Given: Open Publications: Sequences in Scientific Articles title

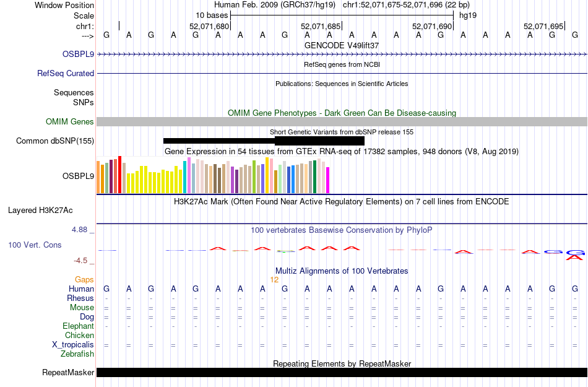Looking at the screenshot, I should tap(342, 84).
